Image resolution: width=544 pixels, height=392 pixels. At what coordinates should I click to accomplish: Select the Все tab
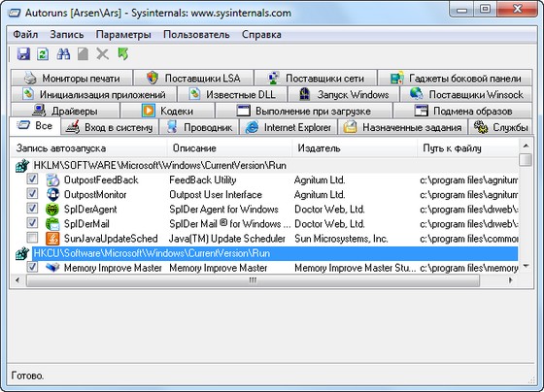point(35,126)
